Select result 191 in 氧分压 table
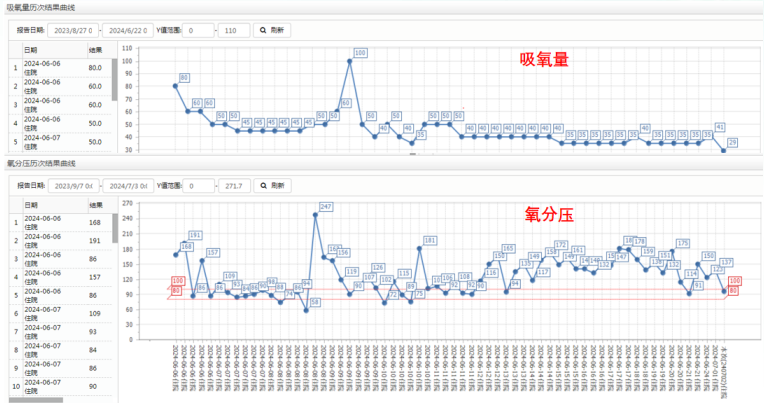764x407 pixels. click(x=95, y=240)
